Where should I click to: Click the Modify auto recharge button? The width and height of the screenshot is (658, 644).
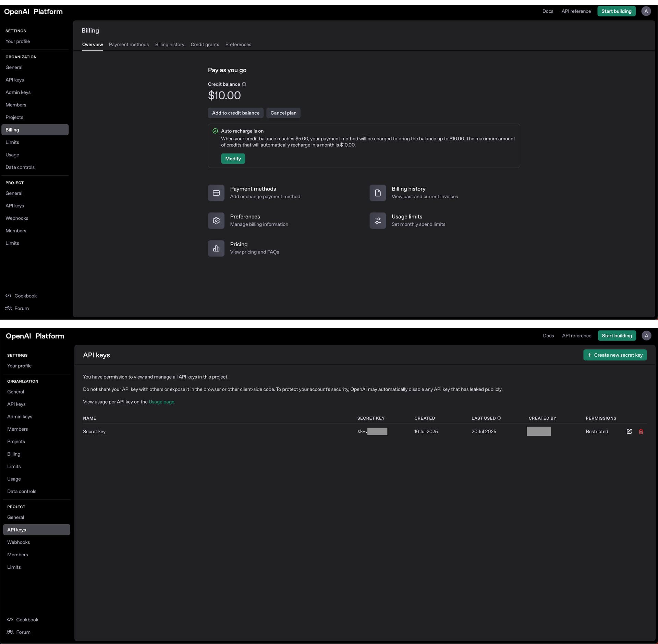pyautogui.click(x=233, y=159)
